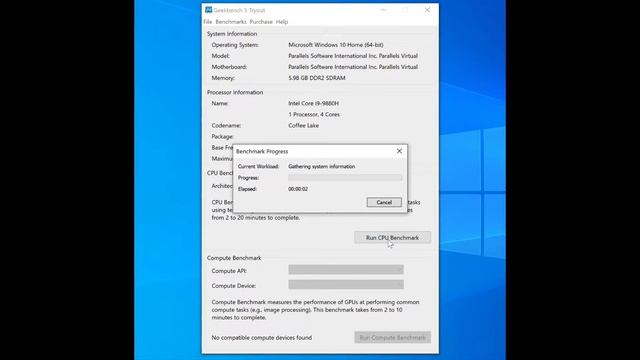
Task: Click the disabled Run Compute Benchmark button
Action: pos(392,338)
